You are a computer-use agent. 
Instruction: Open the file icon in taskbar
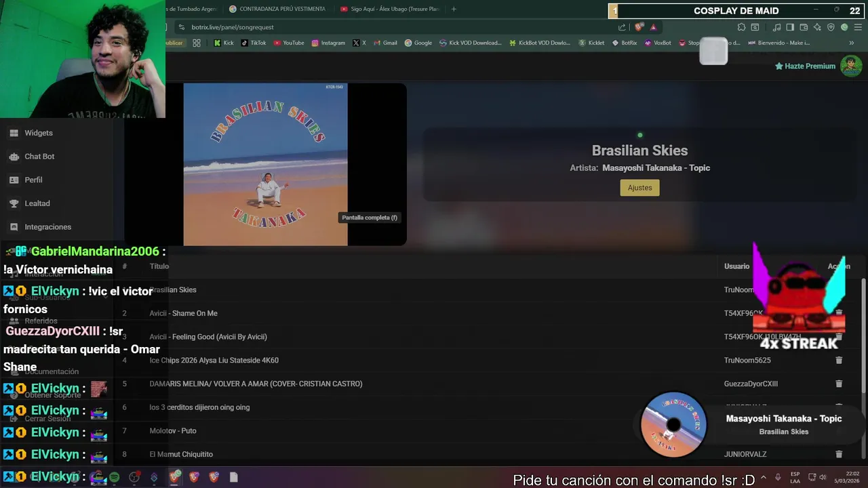point(233,477)
